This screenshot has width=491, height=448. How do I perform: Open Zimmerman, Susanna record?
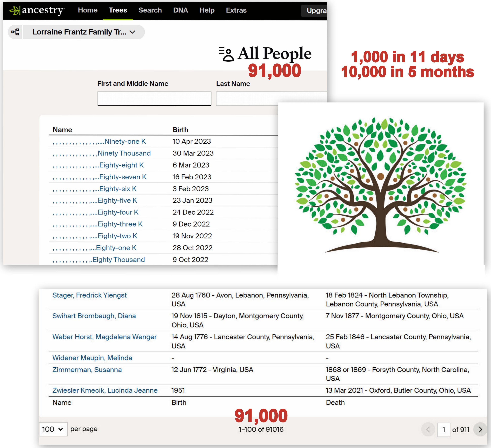(87, 370)
